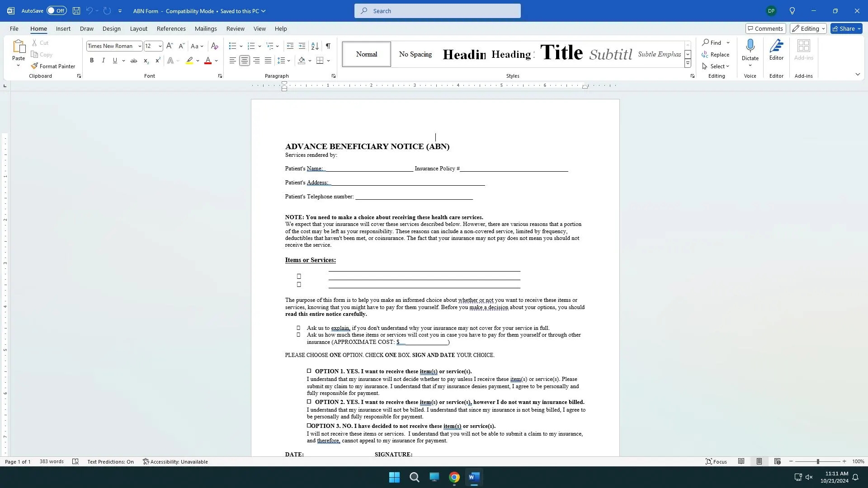Viewport: 868px width, 488px height.
Task: Check first Items or Services checkbox
Action: [299, 277]
